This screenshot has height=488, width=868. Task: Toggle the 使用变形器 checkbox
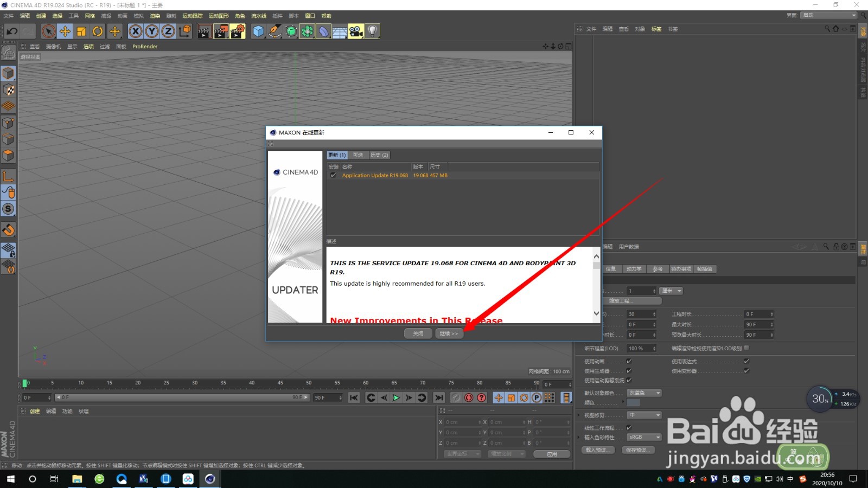click(746, 371)
